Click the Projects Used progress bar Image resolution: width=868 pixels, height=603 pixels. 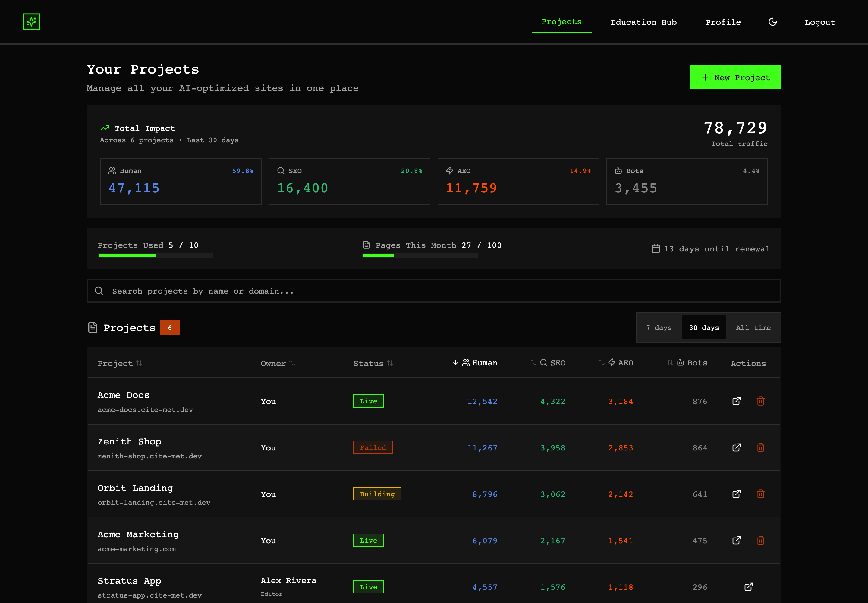coord(156,256)
